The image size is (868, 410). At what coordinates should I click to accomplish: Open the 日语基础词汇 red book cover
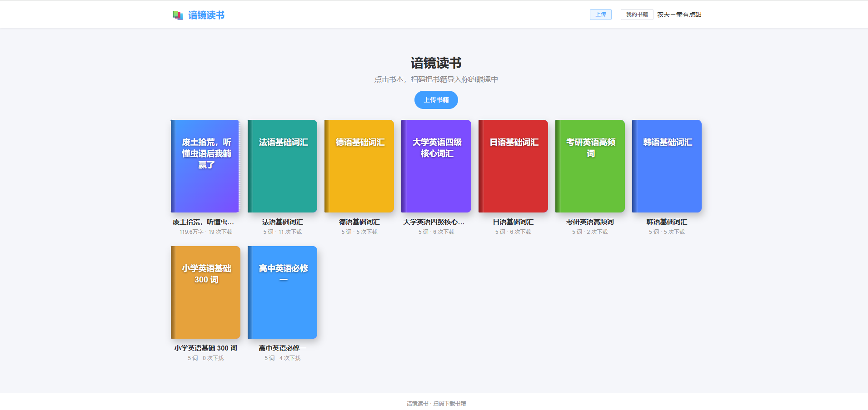pos(513,166)
